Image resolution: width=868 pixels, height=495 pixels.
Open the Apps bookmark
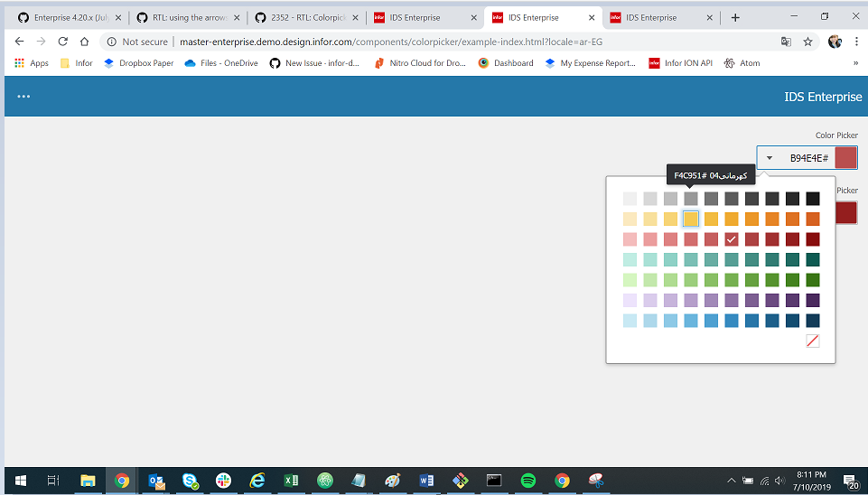pyautogui.click(x=32, y=63)
